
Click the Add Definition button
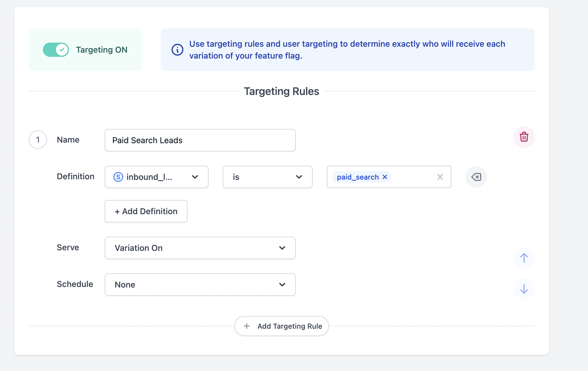[146, 211]
